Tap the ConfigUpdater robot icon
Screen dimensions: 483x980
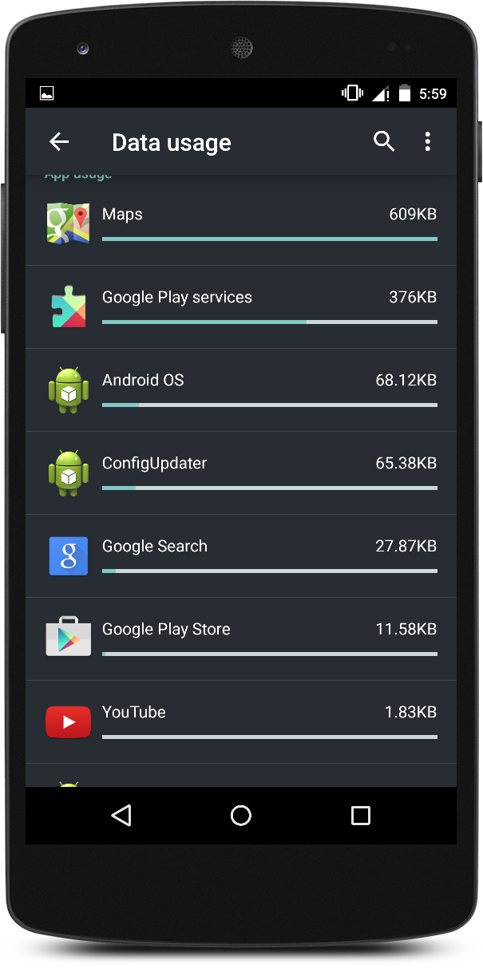coord(68,473)
